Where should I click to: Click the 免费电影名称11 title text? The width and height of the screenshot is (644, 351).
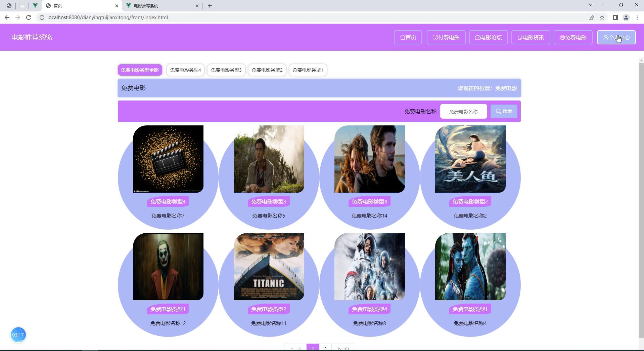(269, 323)
